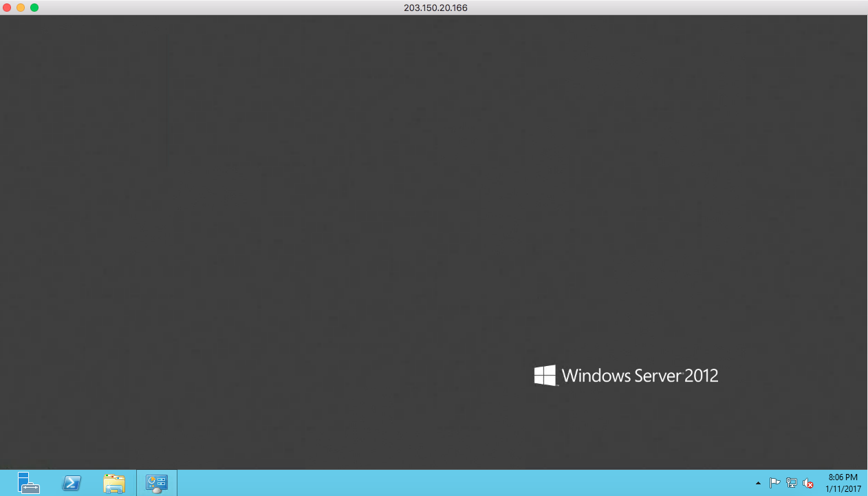Image resolution: width=868 pixels, height=496 pixels.
Task: Launch Windows PowerShell from the taskbar
Action: [x=72, y=483]
